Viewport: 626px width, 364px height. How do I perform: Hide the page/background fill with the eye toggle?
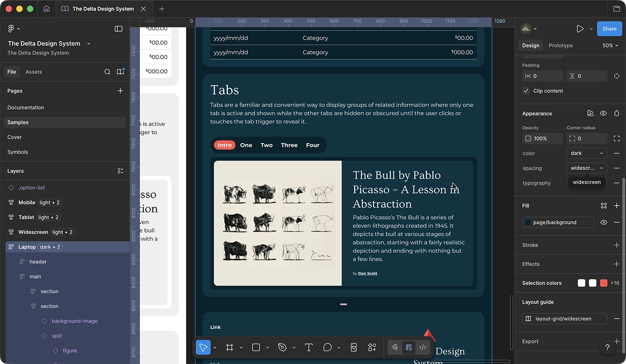[604, 222]
